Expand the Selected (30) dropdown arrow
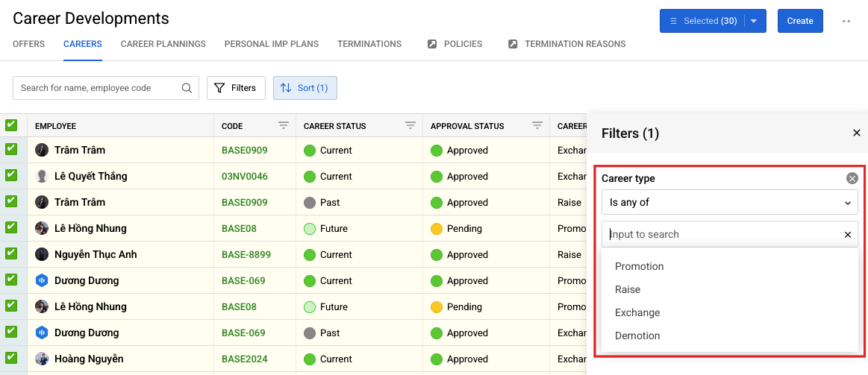 [754, 21]
